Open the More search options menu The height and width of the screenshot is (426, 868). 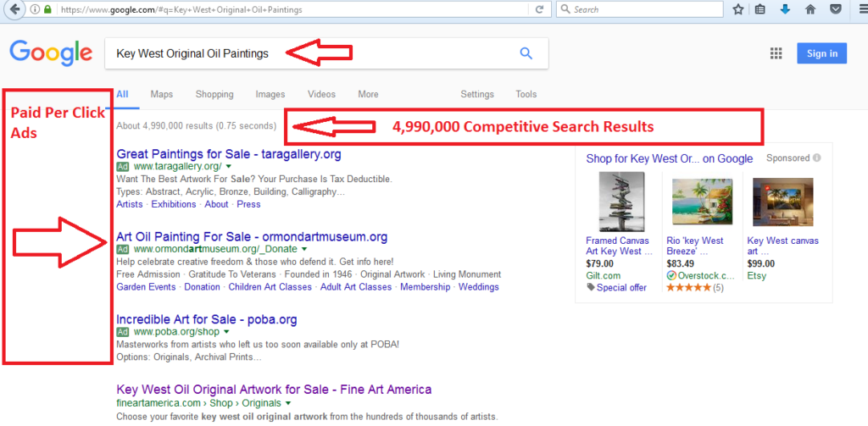368,94
